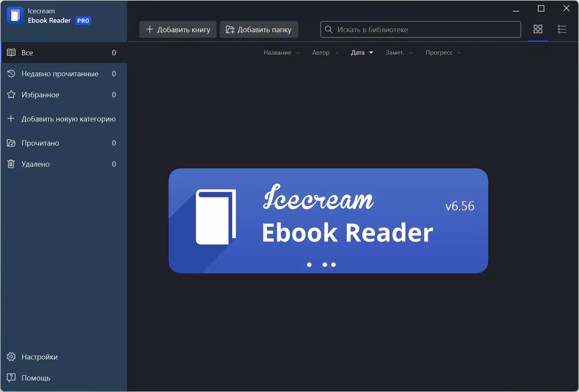Click the checked-folder icon beside 'Прочитано'
Viewport: 579px width, 392px height.
tap(11, 143)
